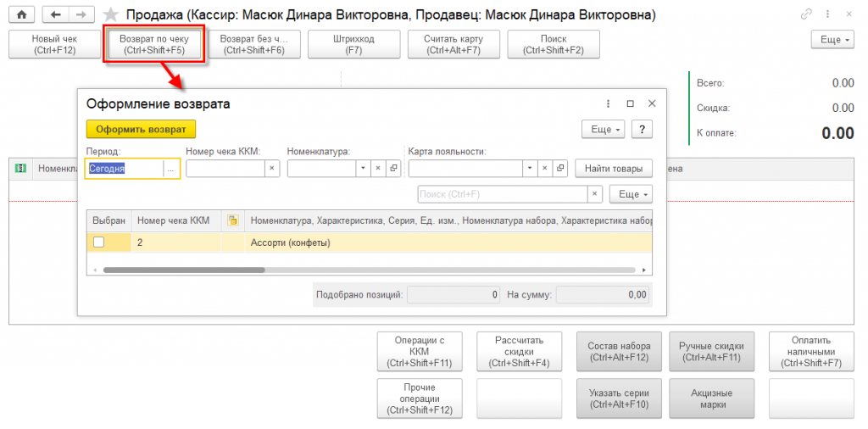Viewport: 868px width, 429px height.
Task: Clear the Поиск (Ctrl+F) search box
Action: tap(594, 194)
